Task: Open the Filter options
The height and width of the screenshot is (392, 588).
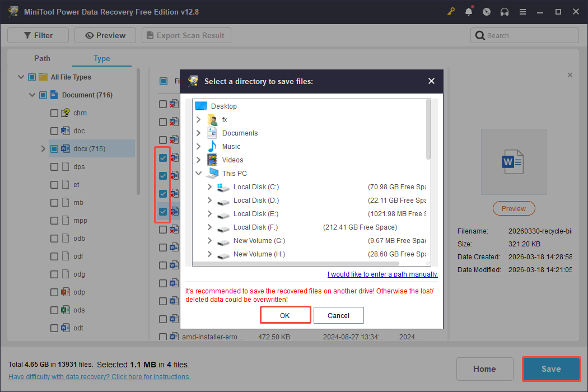Action: pyautogui.click(x=38, y=35)
